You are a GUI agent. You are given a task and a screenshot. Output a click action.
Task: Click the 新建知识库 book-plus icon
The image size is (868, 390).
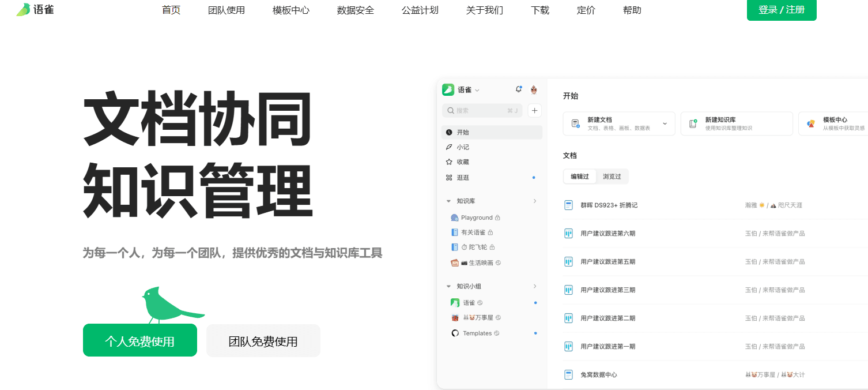693,123
